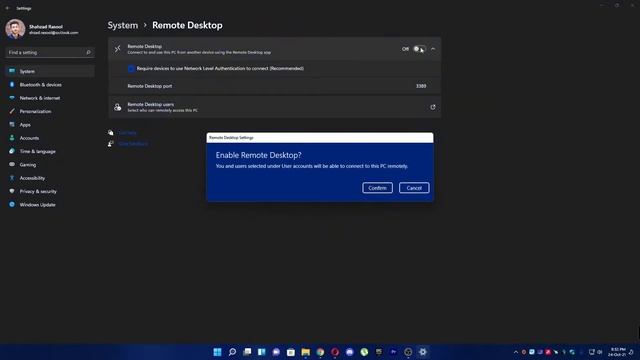Open the Remote Desktop users row
The image size is (640, 360).
[275, 107]
